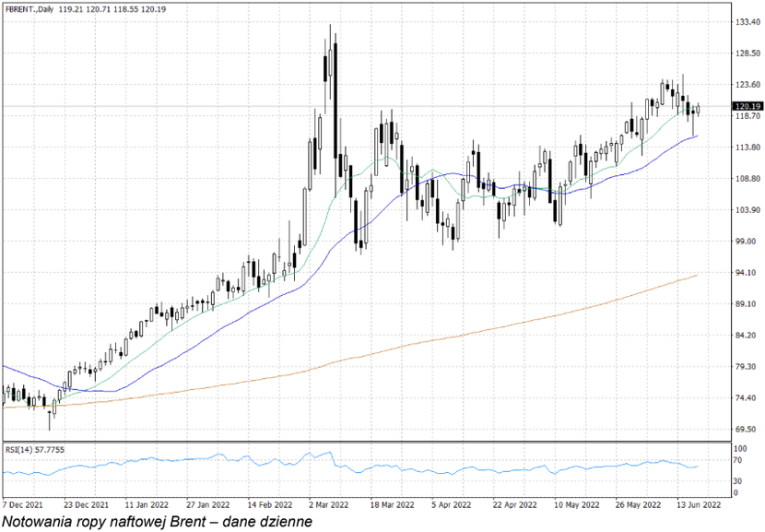Viewport: 765px width, 532px height.
Task: Click the 108.80 price level label
Action: point(745,179)
